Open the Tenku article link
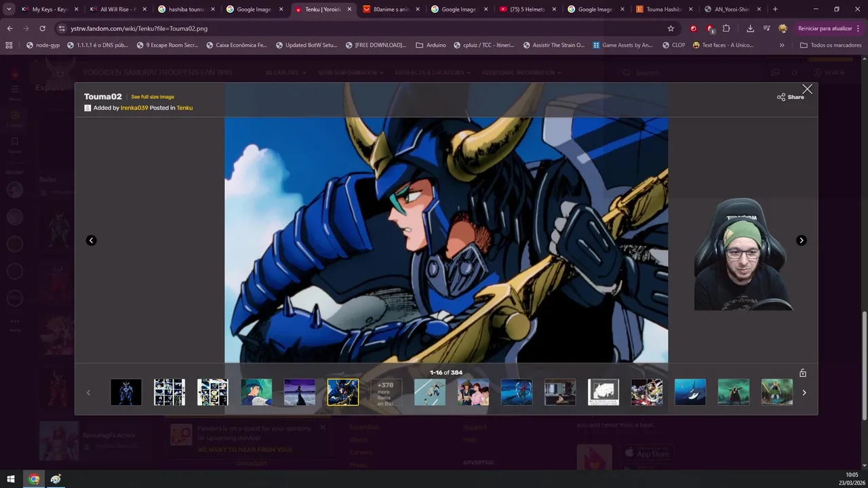868x488 pixels. click(x=184, y=108)
